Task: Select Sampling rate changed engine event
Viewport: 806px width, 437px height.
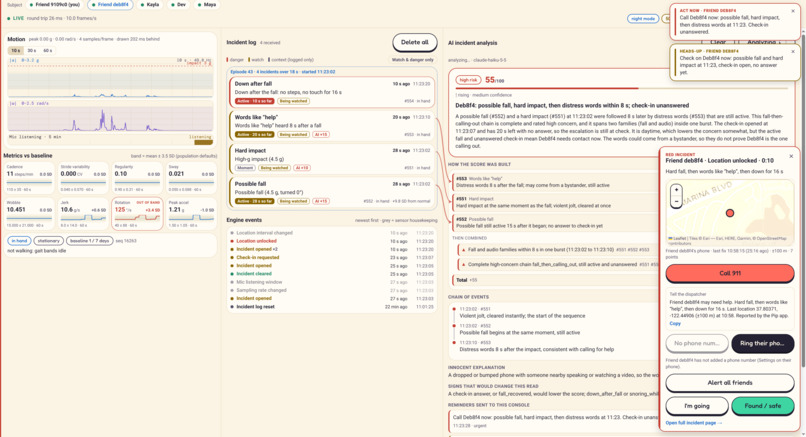Action: (x=332, y=290)
